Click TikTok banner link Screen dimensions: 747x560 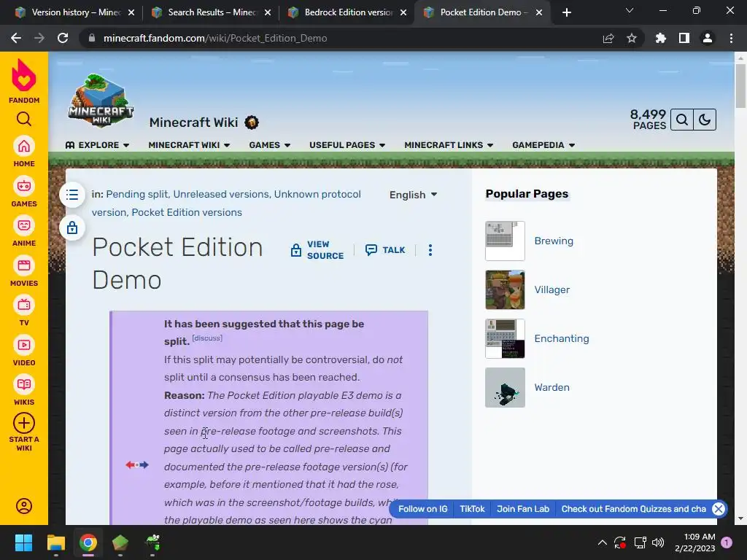point(472,509)
